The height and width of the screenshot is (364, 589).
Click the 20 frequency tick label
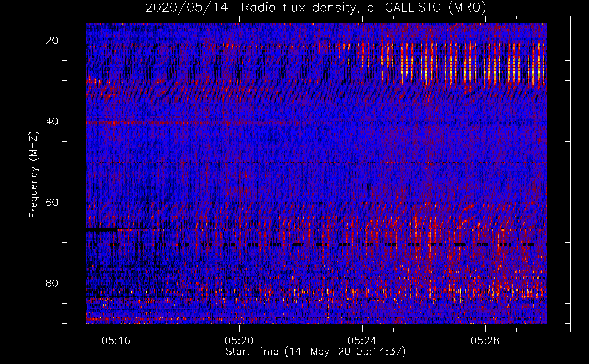click(x=52, y=40)
